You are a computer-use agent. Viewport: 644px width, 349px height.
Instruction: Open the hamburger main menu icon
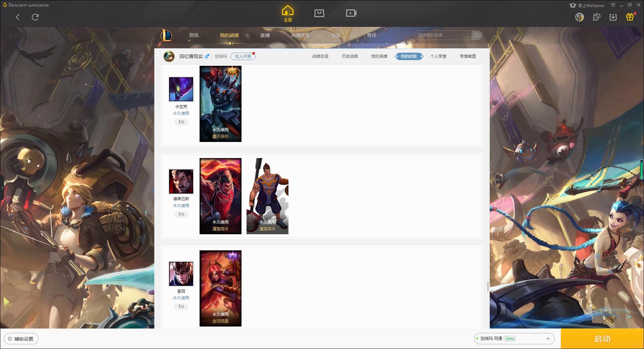pos(613,5)
